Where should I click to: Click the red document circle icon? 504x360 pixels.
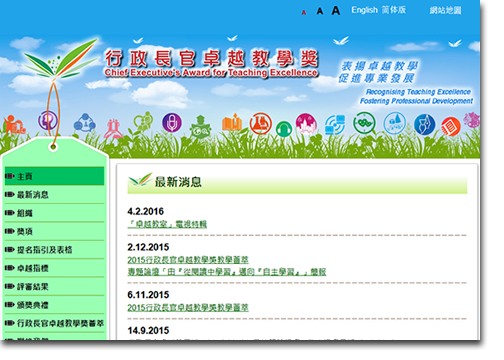451,126
